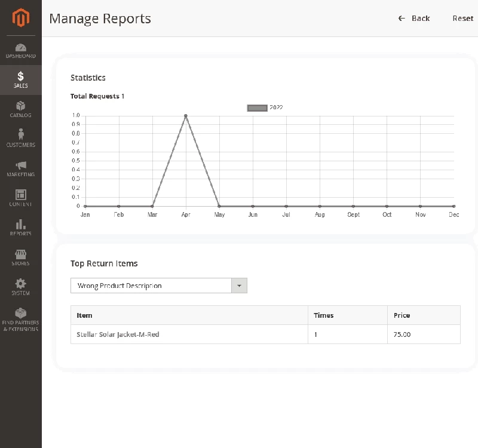
Task: Click the May data point on chart
Action: (x=219, y=206)
